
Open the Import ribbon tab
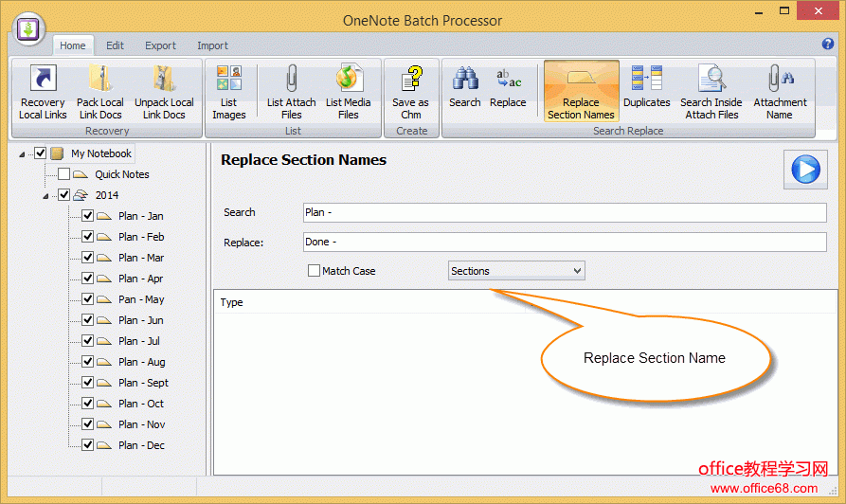pos(212,45)
